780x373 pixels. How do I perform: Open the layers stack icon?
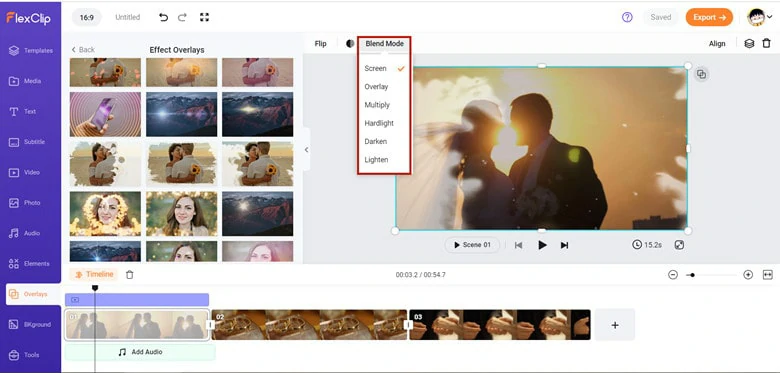(749, 44)
